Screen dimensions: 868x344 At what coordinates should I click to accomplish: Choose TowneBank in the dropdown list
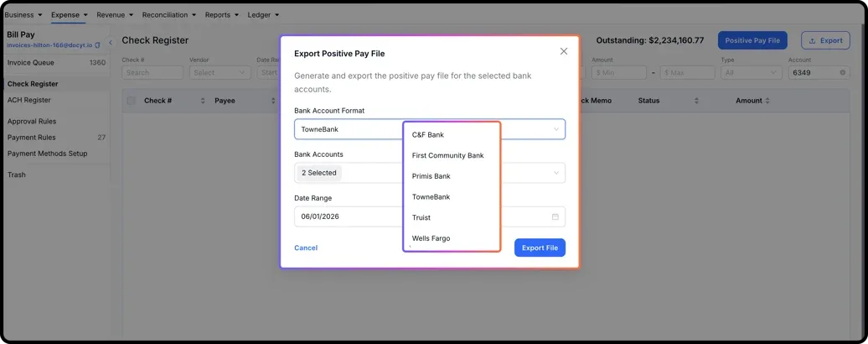tap(452, 197)
